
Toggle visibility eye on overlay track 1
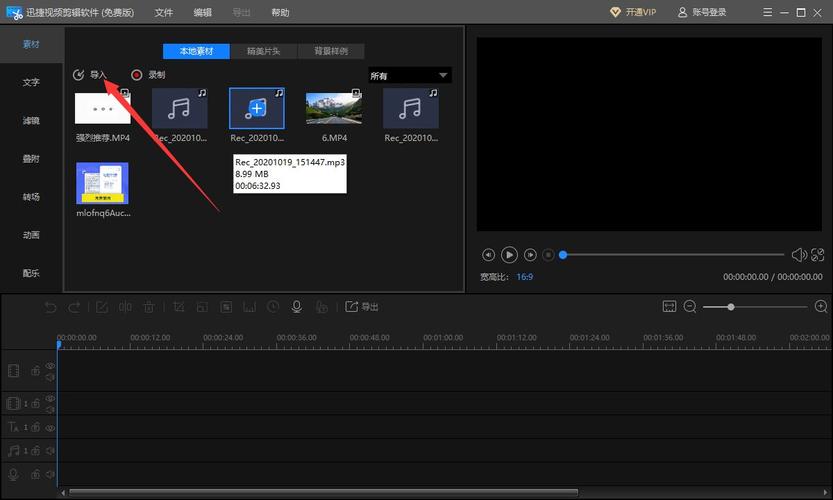[50, 399]
